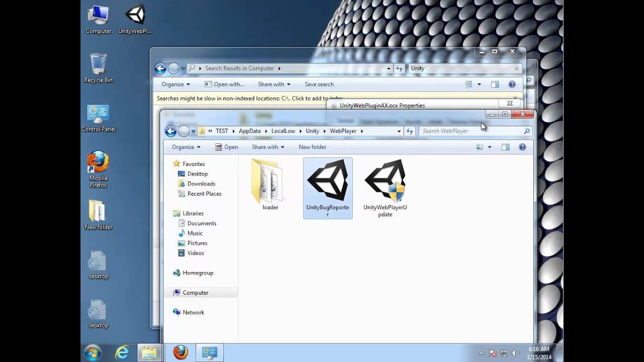Open Computer desktop icon
Image resolution: width=644 pixels, height=362 pixels.
pos(98,20)
